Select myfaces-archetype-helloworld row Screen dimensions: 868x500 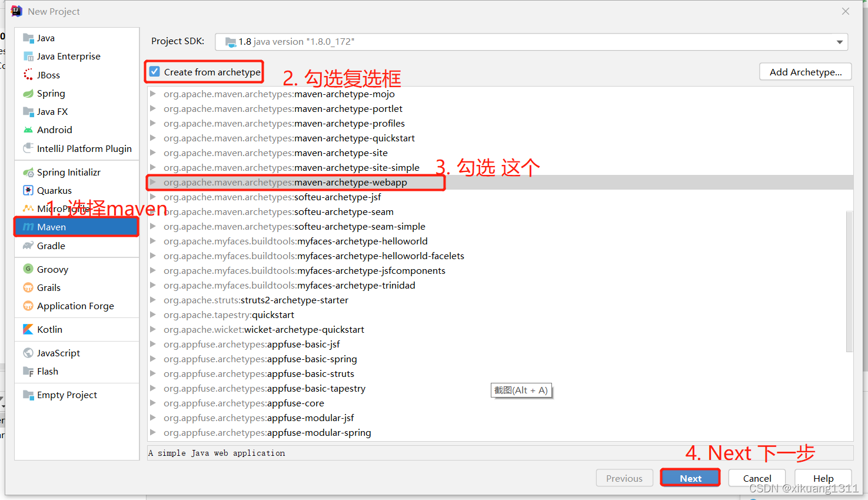(x=500, y=241)
